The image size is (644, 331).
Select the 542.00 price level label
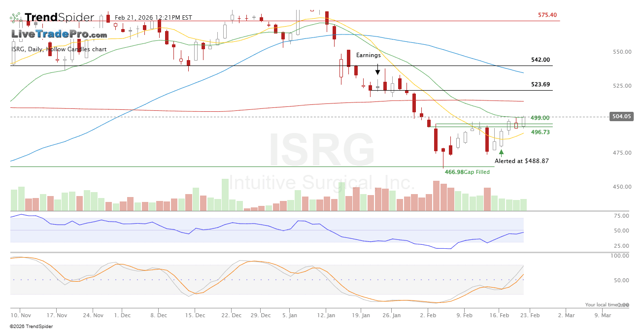(x=541, y=60)
